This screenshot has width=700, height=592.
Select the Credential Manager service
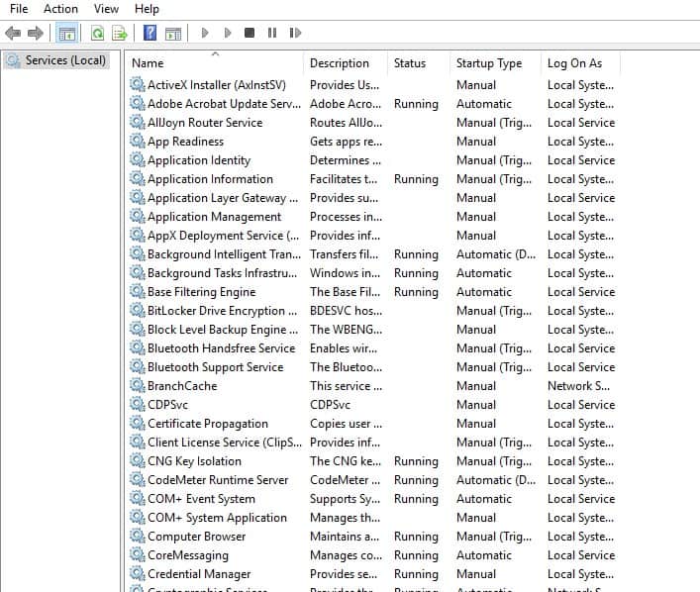(199, 574)
